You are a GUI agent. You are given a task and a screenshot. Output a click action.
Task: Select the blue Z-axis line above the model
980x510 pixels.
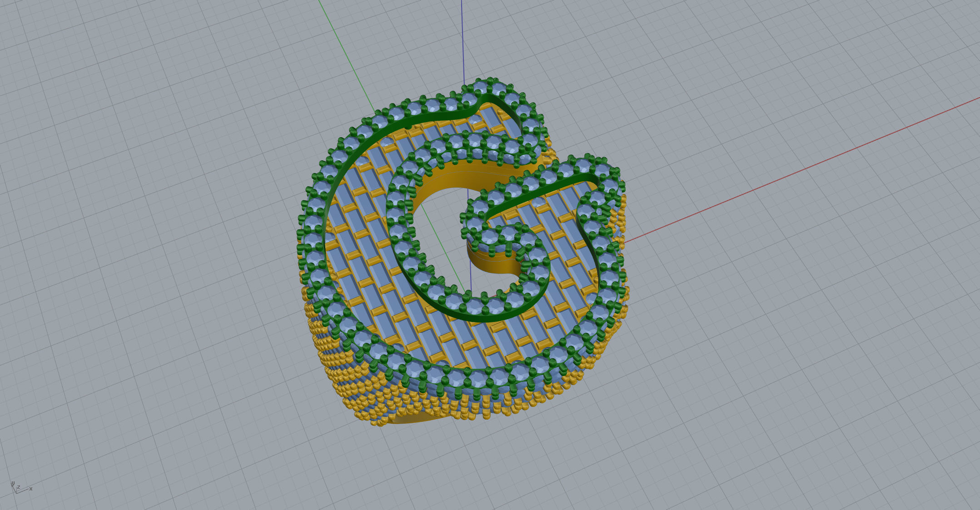(462, 41)
